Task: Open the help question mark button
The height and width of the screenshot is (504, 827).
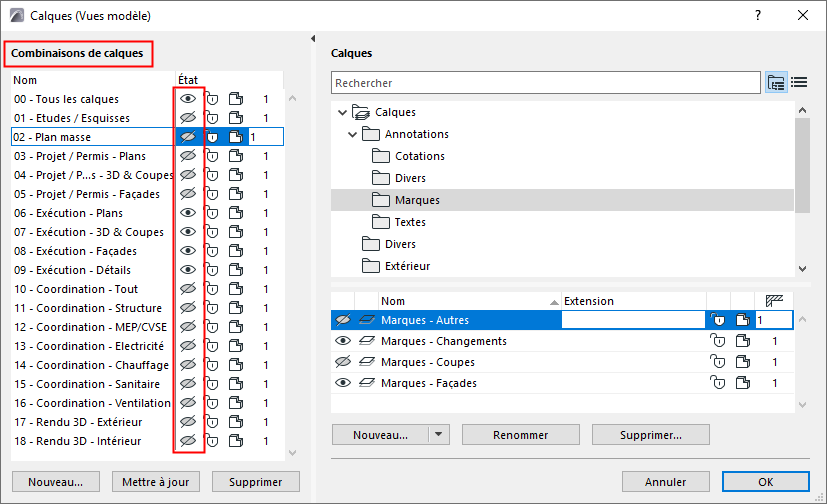Action: coord(758,15)
